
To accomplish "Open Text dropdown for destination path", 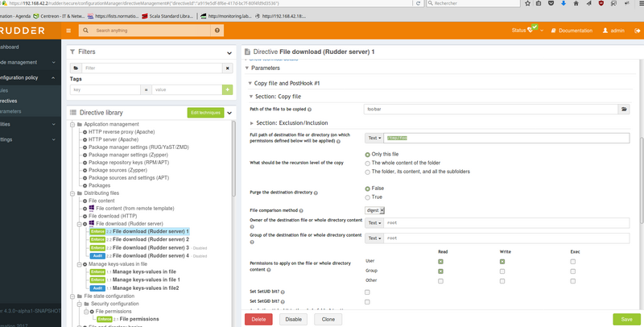I will (374, 138).
